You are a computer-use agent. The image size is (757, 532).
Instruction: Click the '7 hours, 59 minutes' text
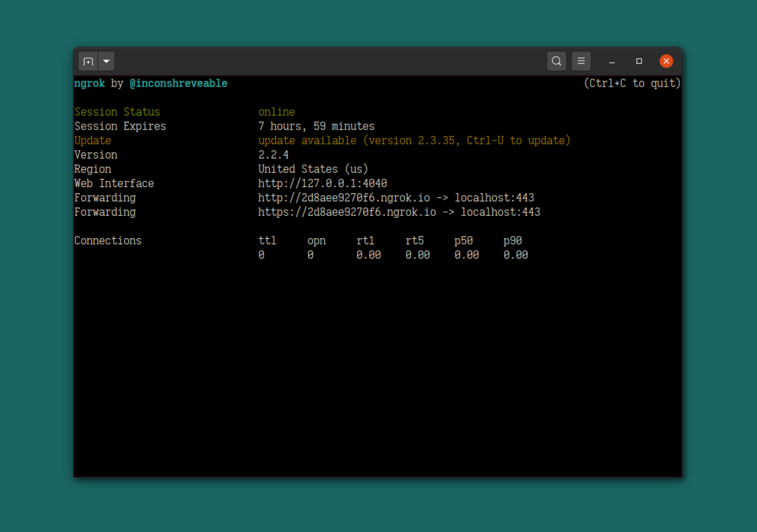point(316,126)
